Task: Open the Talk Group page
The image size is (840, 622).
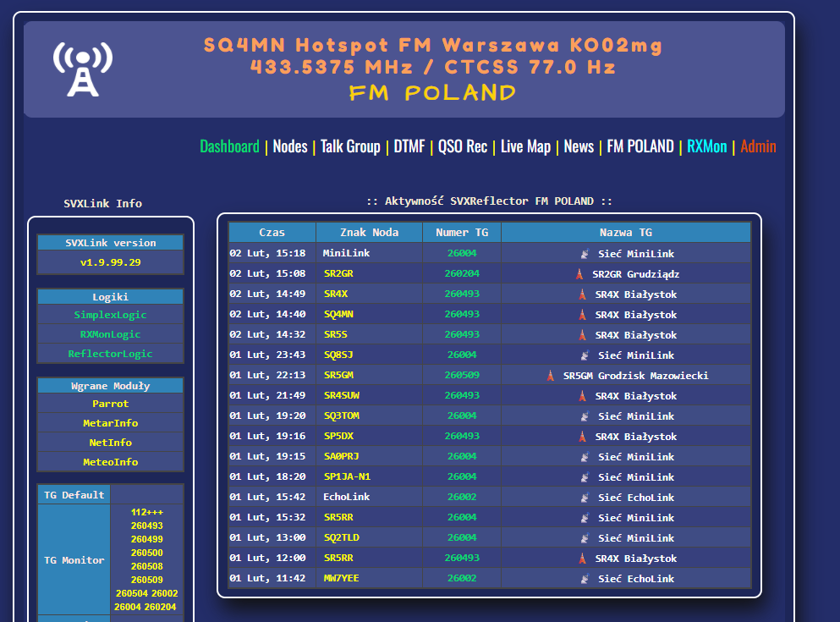Action: (x=350, y=146)
